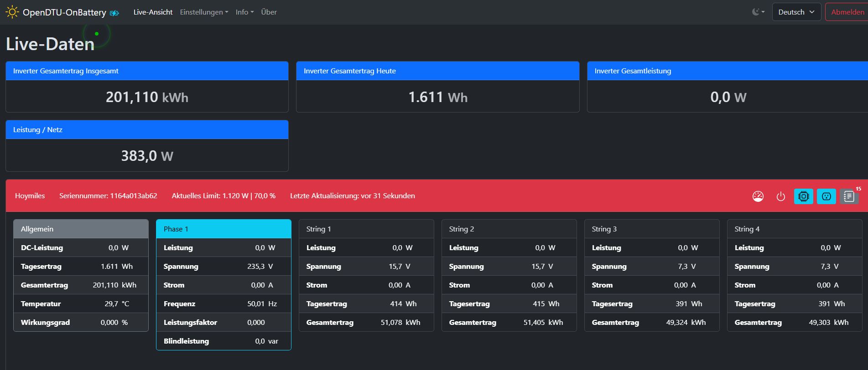Click the yellow sun logo icon
This screenshot has height=370, width=868.
tap(12, 12)
